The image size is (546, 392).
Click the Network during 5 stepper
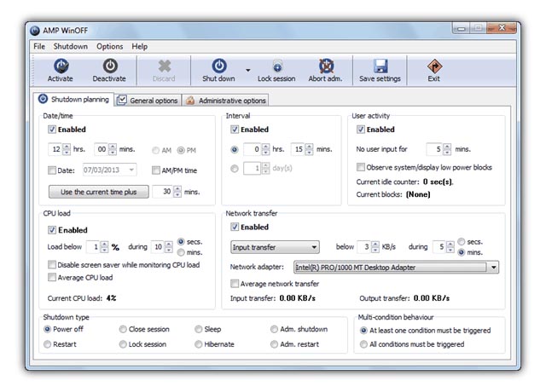point(450,247)
